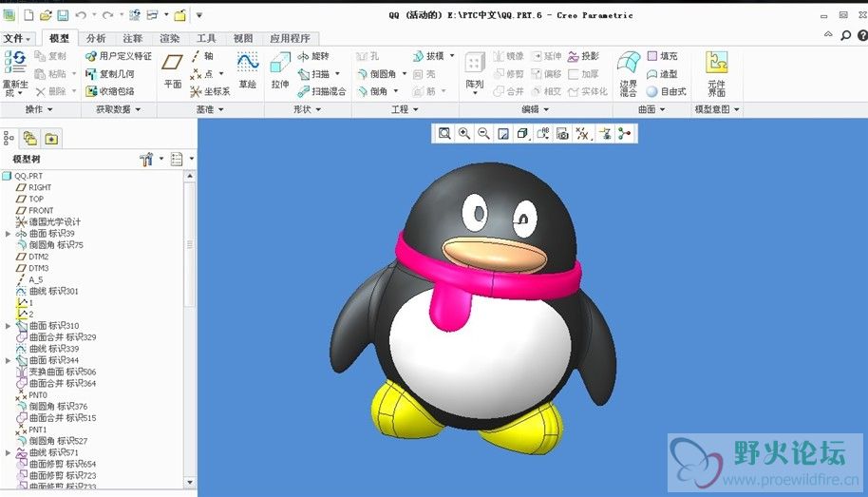Select the Swept Blend (扫描混合) tool
Viewport: 868px width, 497px height.
point(322,91)
